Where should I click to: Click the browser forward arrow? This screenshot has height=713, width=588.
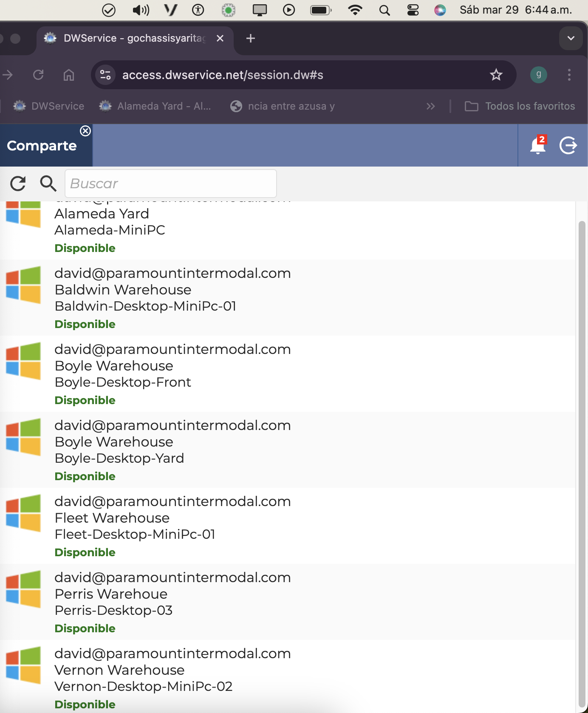[x=8, y=75]
